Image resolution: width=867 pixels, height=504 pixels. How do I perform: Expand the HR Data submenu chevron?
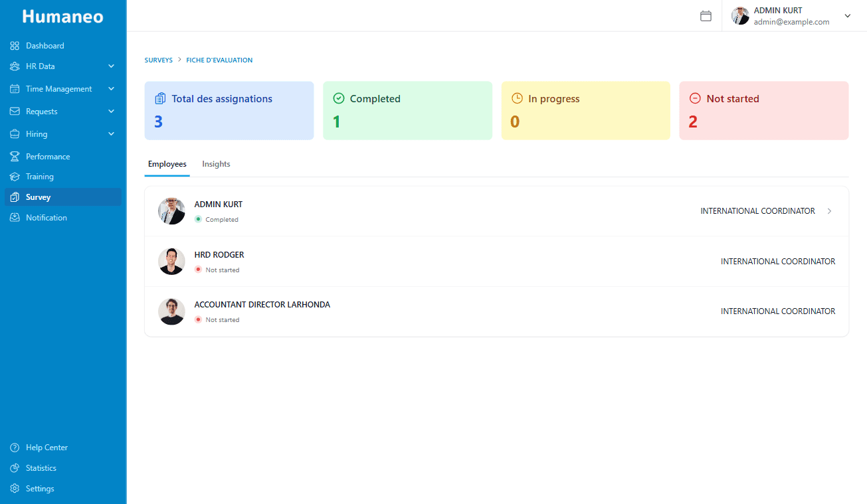point(112,66)
